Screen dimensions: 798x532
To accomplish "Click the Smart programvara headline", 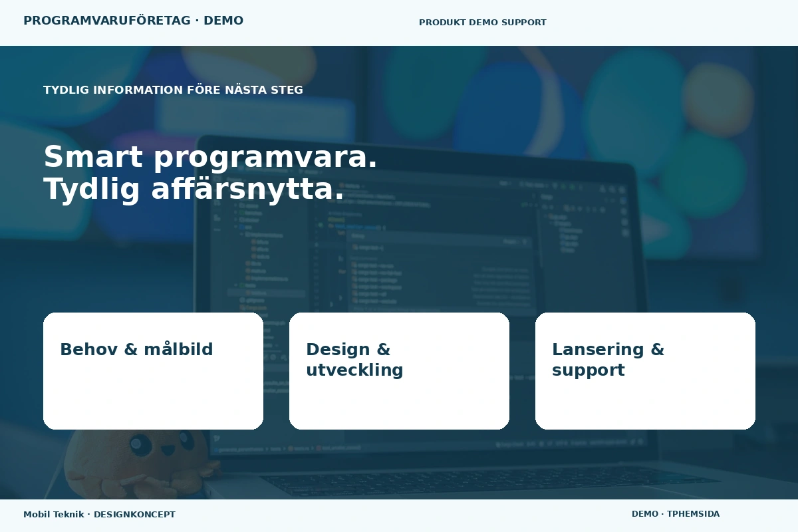I will [x=210, y=173].
